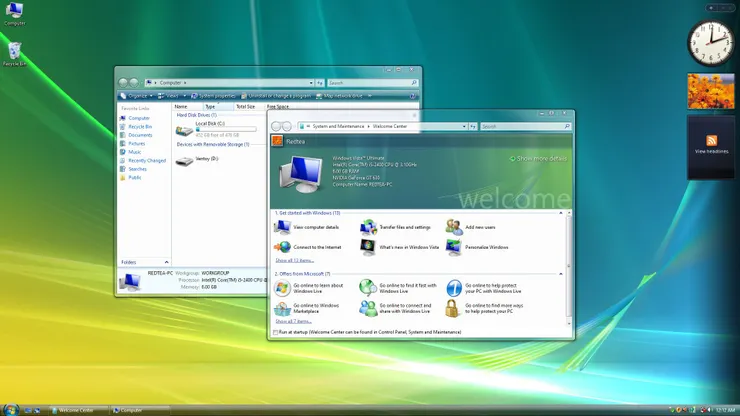This screenshot has height=416, width=740.
Task: Open the Recycle Bin desktop icon
Action: (x=14, y=54)
